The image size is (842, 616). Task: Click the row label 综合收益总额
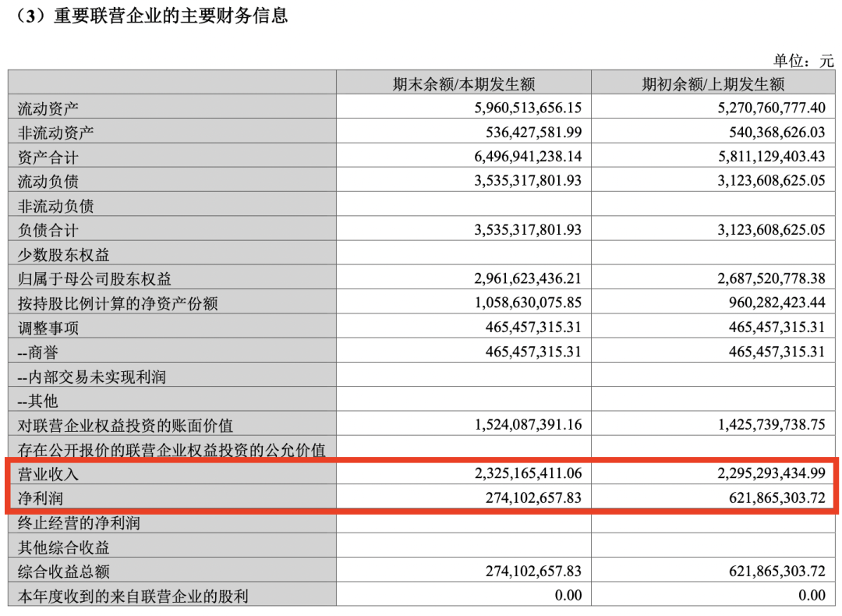pos(63,572)
